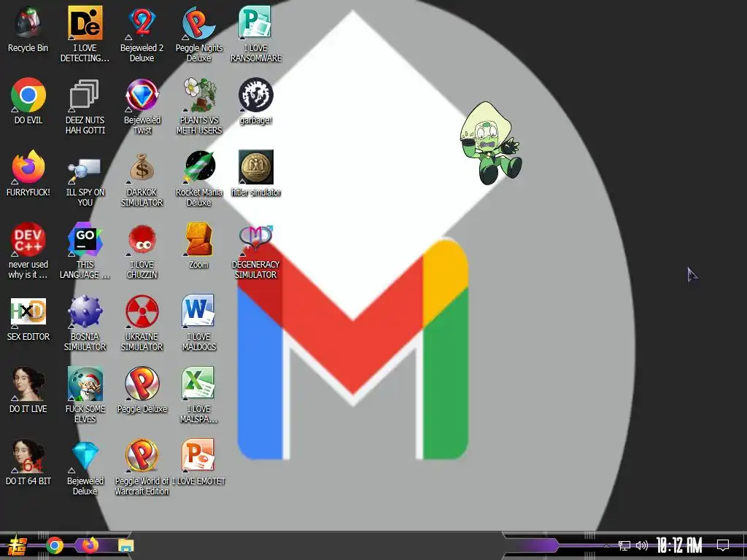Open the 'I LOVE CHUZZIN' red fuzzball icon
This screenshot has width=747, height=560.
[142, 239]
